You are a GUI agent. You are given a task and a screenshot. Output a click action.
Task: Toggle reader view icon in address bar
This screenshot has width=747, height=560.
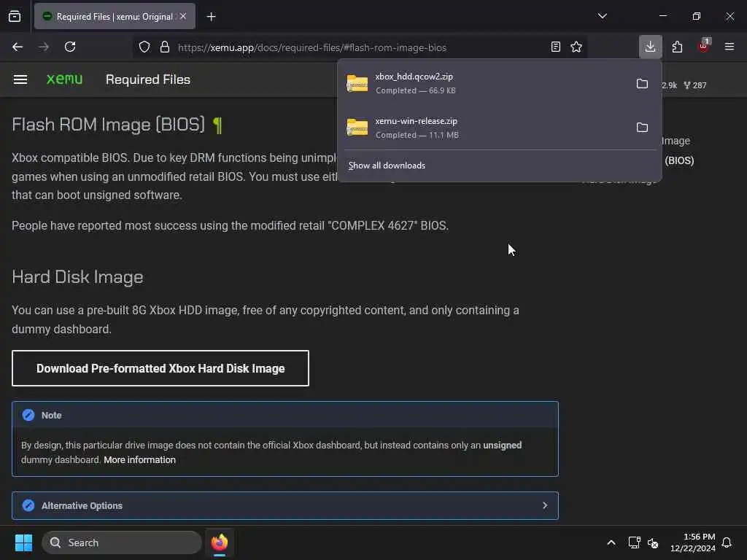[555, 47]
